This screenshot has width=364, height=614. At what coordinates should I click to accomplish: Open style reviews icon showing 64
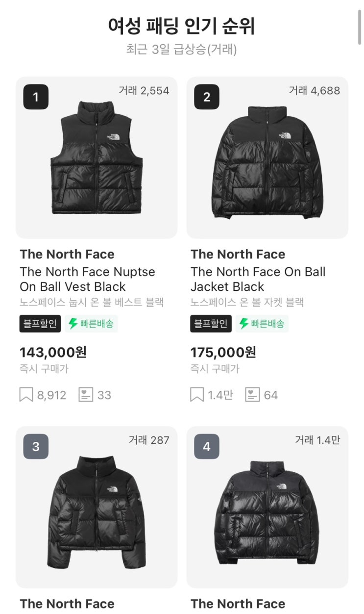[x=252, y=395]
